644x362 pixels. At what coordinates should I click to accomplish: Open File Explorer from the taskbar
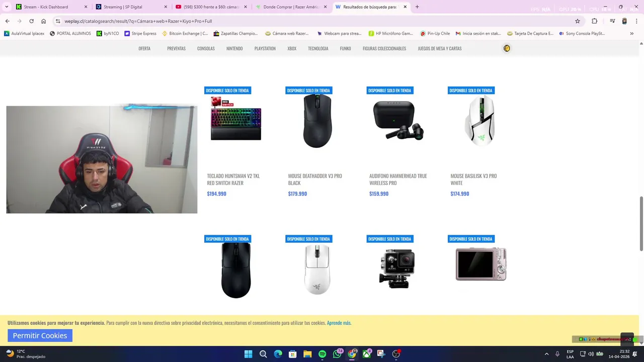(x=307, y=354)
